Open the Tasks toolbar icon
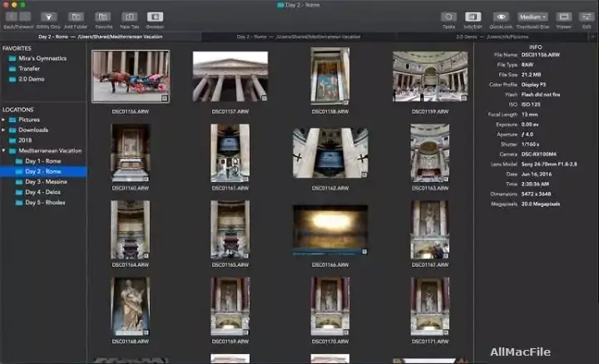Image resolution: width=599 pixels, height=364 pixels. (449, 17)
